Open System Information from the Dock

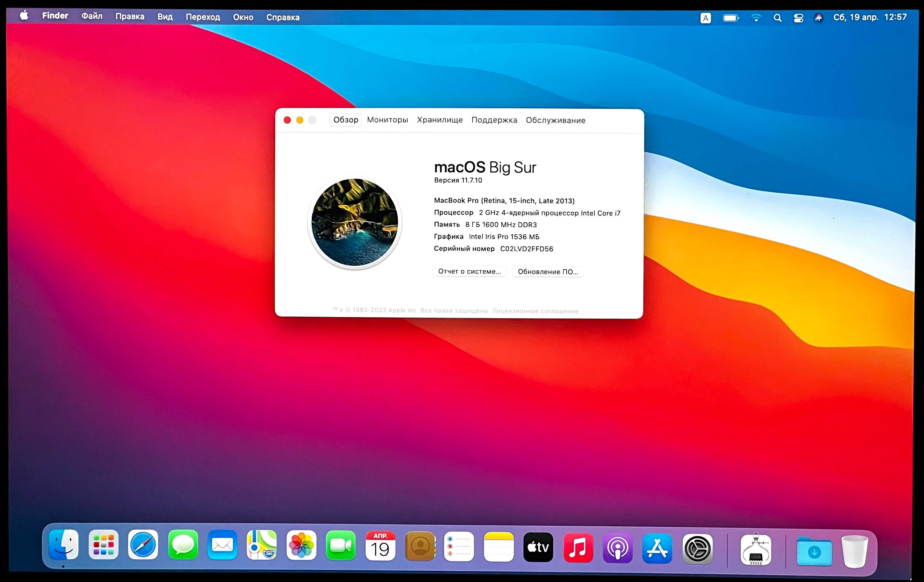[x=756, y=550]
